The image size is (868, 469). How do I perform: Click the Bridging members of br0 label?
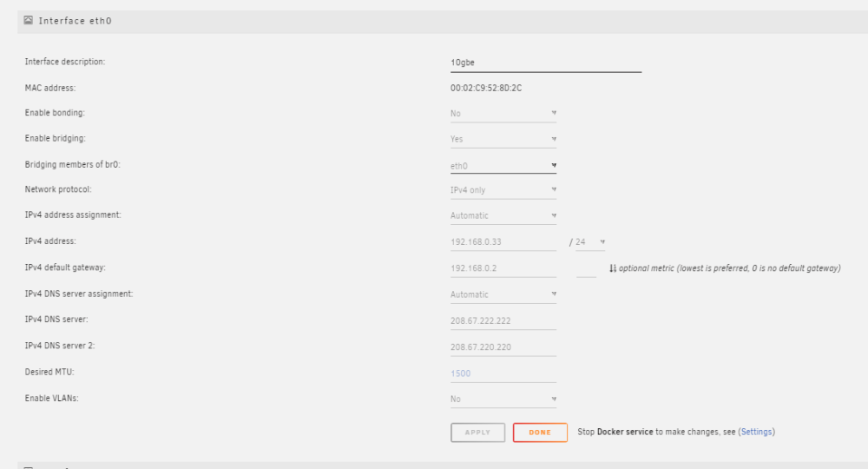[x=72, y=164]
